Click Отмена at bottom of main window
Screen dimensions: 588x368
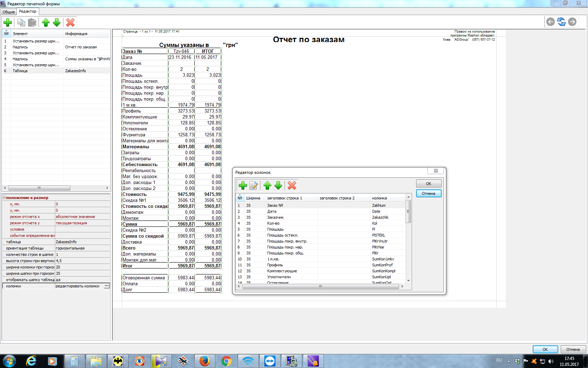pyautogui.click(x=573, y=349)
